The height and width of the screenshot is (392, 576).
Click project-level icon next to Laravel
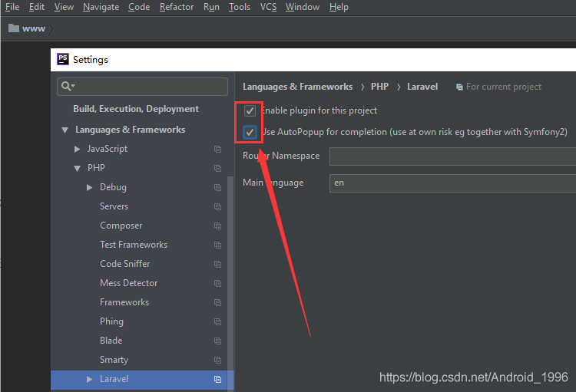click(218, 379)
